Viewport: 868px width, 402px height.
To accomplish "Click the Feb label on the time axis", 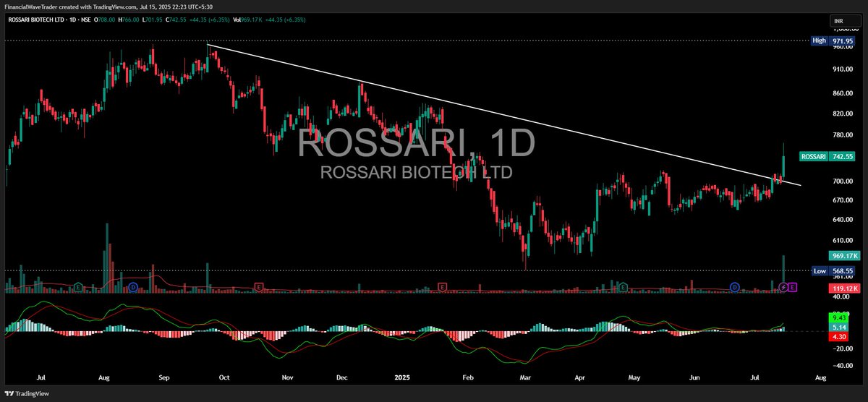I will (468, 377).
